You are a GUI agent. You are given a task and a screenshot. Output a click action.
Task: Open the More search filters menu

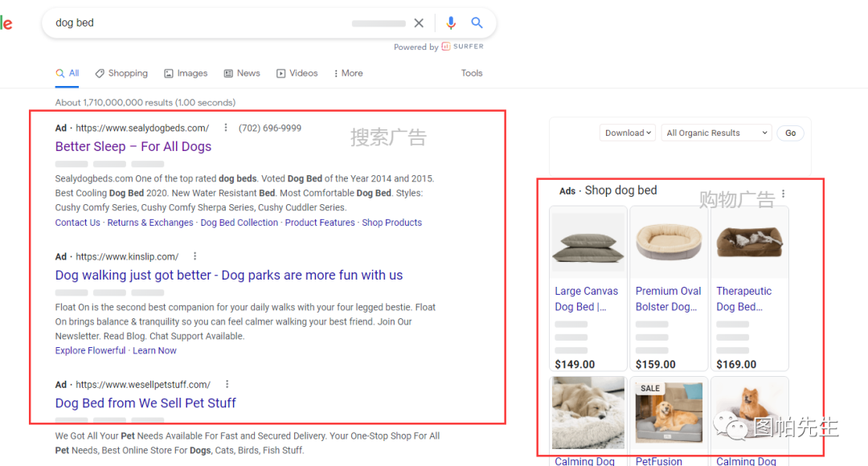(x=348, y=73)
